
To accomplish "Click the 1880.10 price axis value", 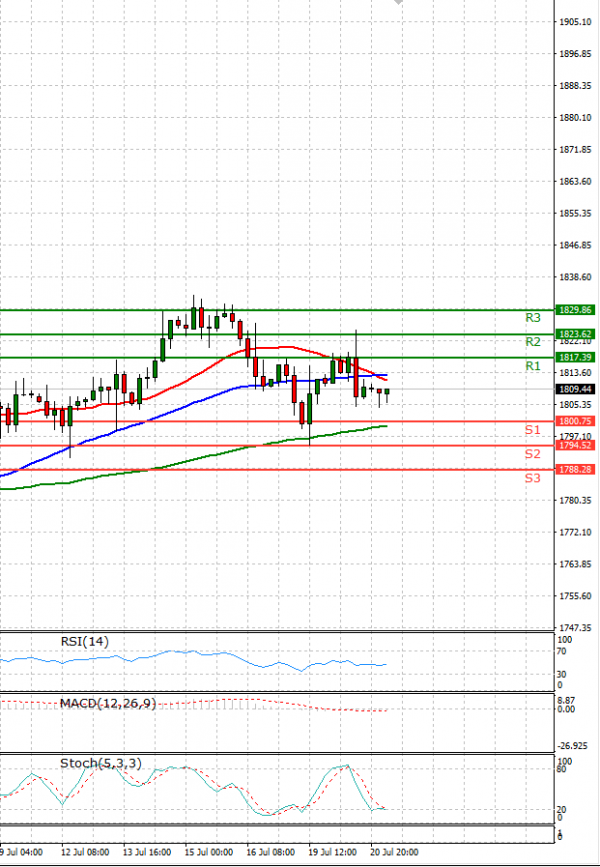I will pos(576,118).
